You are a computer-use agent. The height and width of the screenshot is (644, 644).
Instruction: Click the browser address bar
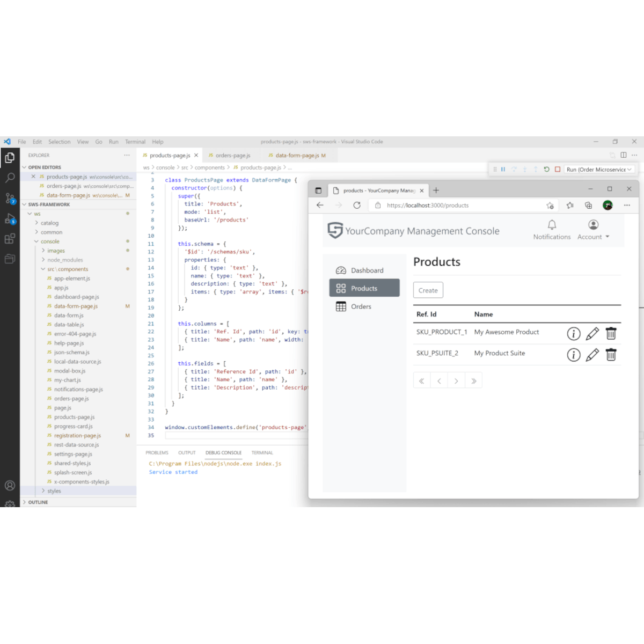click(456, 205)
